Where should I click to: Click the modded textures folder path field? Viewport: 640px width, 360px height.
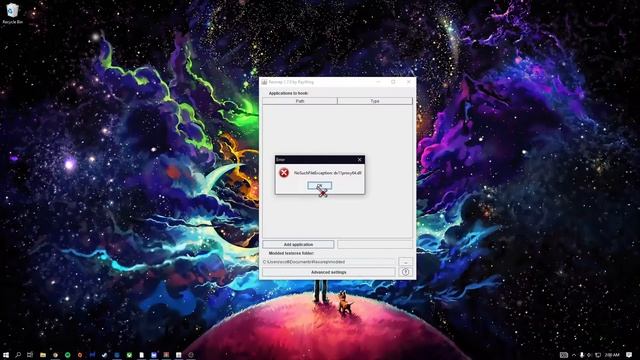(329, 262)
